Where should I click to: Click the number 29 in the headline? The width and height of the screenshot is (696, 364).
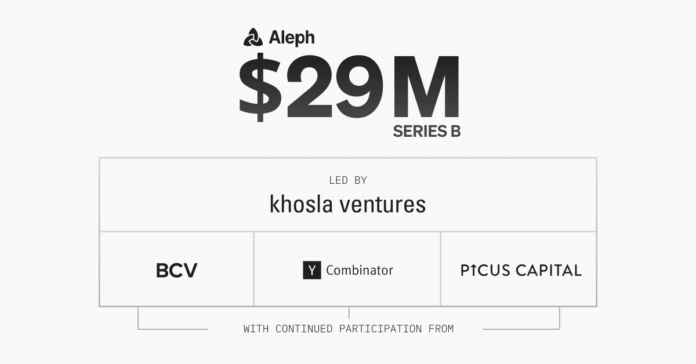pos(334,87)
